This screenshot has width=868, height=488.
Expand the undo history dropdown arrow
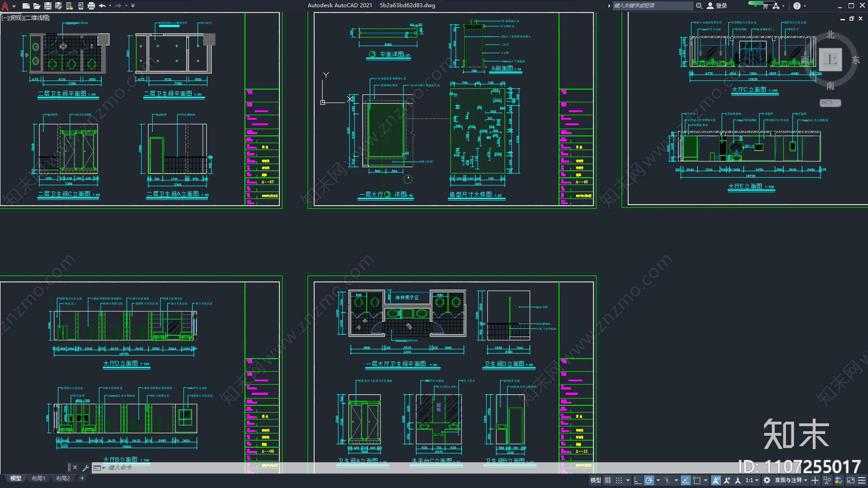[x=110, y=6]
